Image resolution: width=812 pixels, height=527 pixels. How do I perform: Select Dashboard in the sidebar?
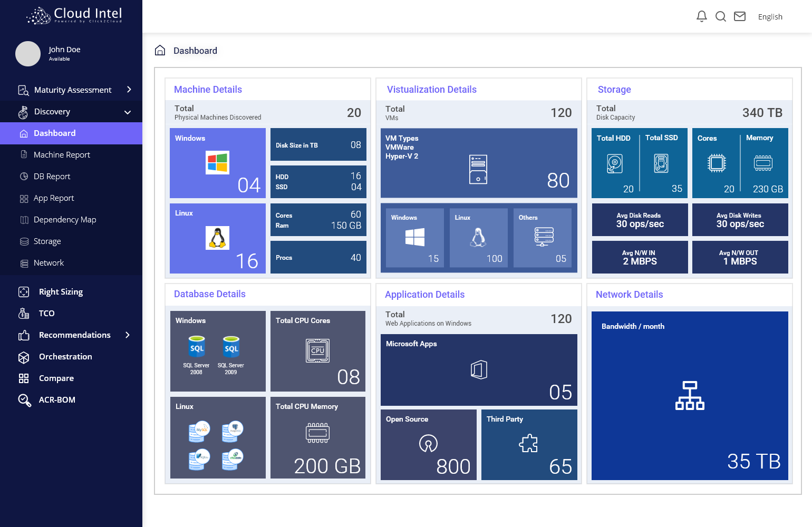pyautogui.click(x=71, y=133)
